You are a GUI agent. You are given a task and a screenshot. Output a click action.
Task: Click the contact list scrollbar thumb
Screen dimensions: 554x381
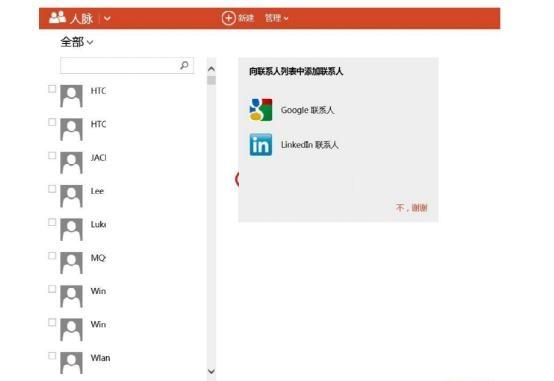[211, 80]
